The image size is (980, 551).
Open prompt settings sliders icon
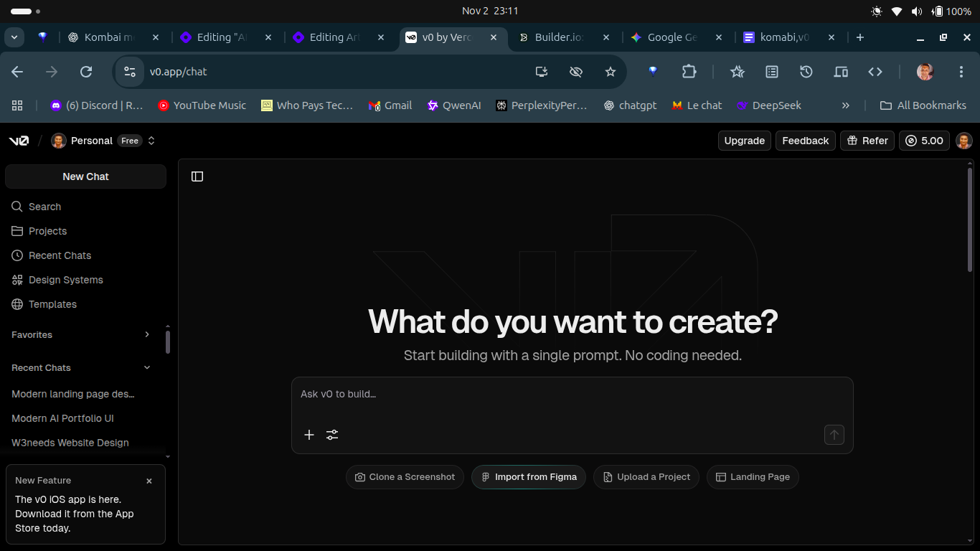pos(332,435)
